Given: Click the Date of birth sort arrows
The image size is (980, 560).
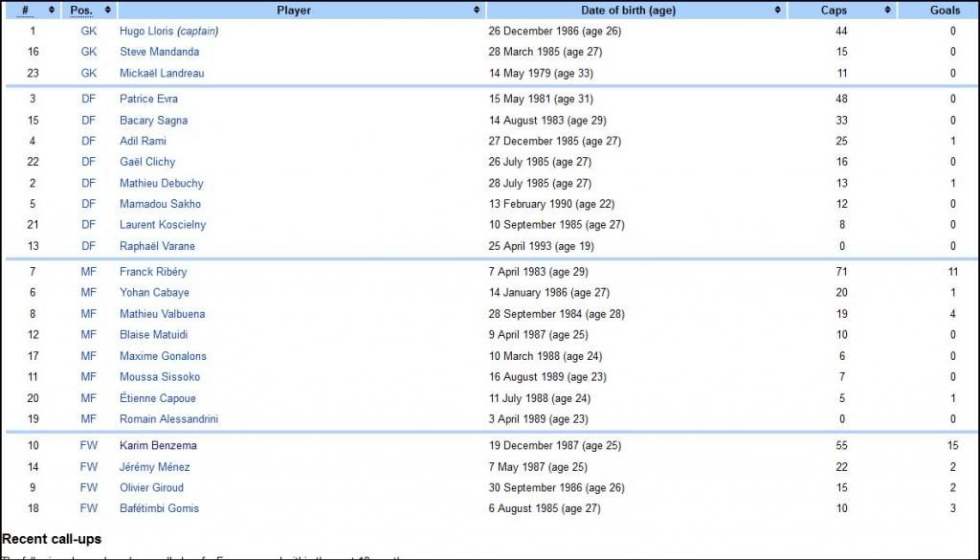Looking at the screenshot, I should click(777, 10).
